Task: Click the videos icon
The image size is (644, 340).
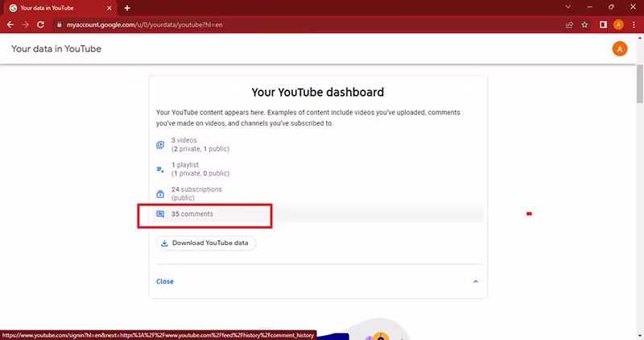Action: pyautogui.click(x=160, y=145)
